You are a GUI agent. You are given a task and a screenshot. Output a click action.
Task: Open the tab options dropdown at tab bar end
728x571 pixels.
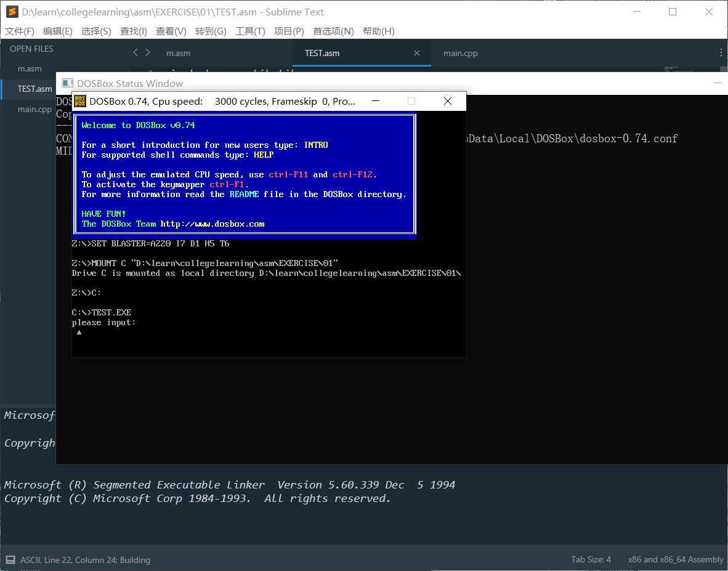coord(721,52)
